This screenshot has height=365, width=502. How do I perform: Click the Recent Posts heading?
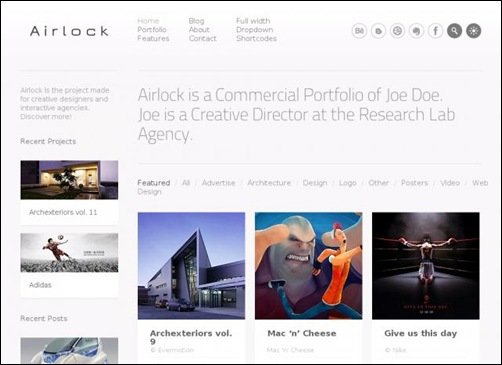point(44,319)
